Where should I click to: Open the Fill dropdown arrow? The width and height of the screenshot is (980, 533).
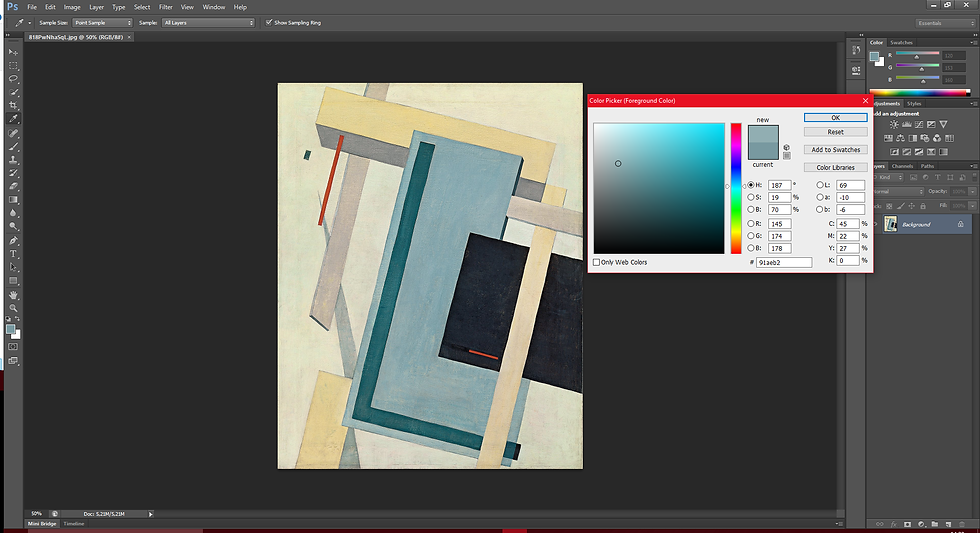(972, 206)
